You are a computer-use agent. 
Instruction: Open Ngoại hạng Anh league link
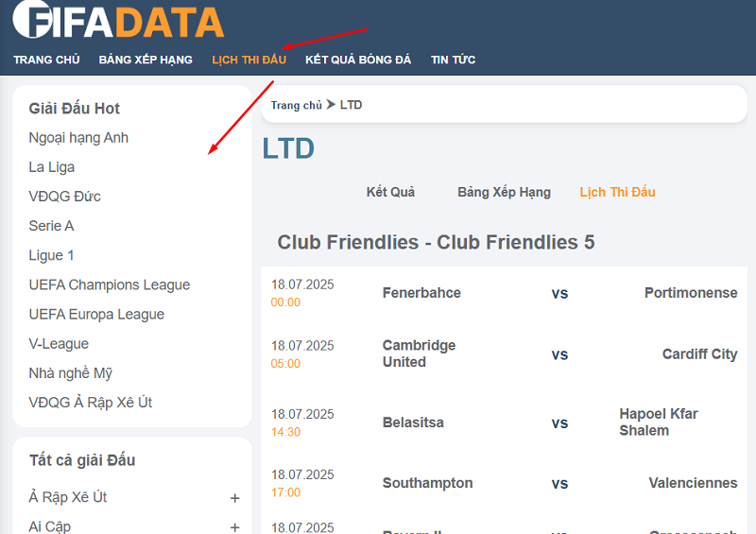pos(78,138)
